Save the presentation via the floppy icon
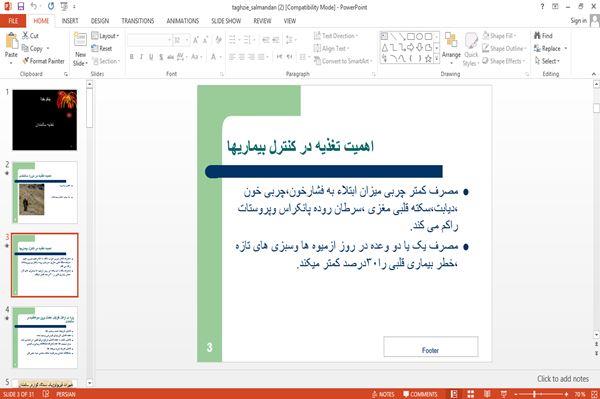This screenshot has width=600, height=399. [21, 7]
